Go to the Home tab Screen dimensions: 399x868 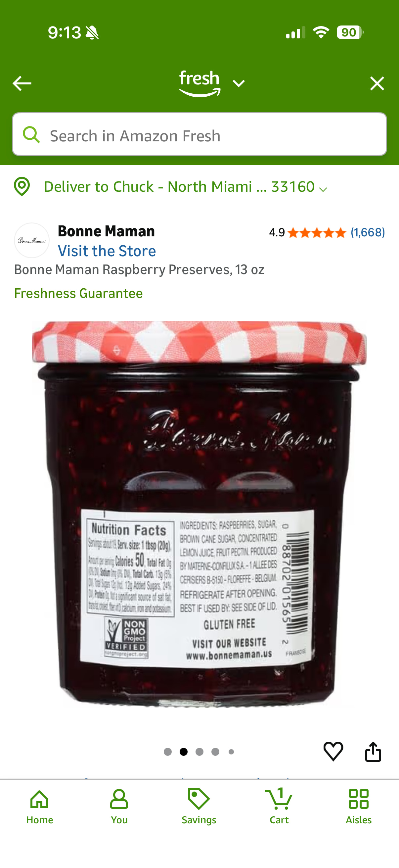pyautogui.click(x=40, y=806)
